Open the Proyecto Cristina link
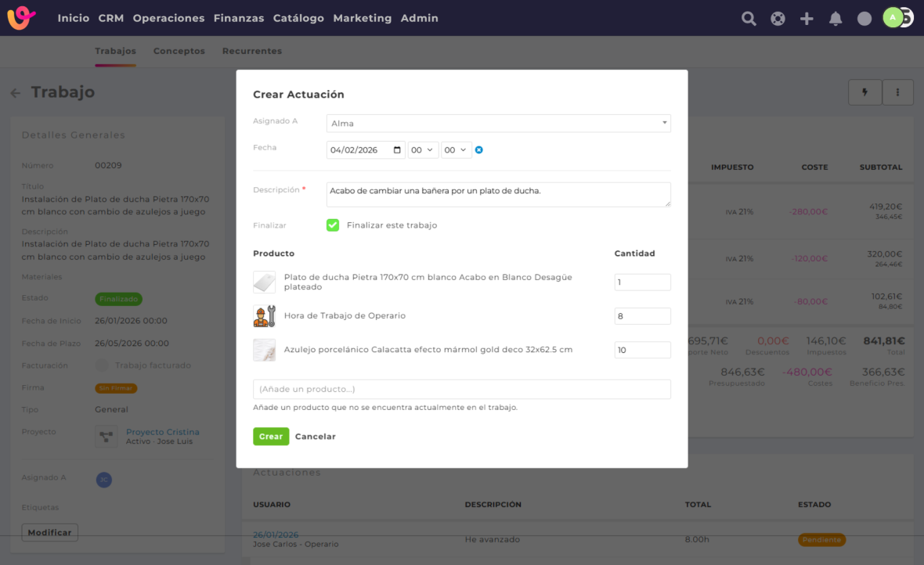This screenshot has height=565, width=924. (163, 432)
